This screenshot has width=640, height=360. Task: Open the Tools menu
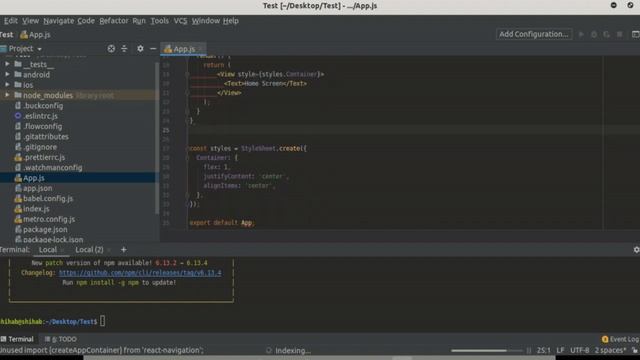160,21
